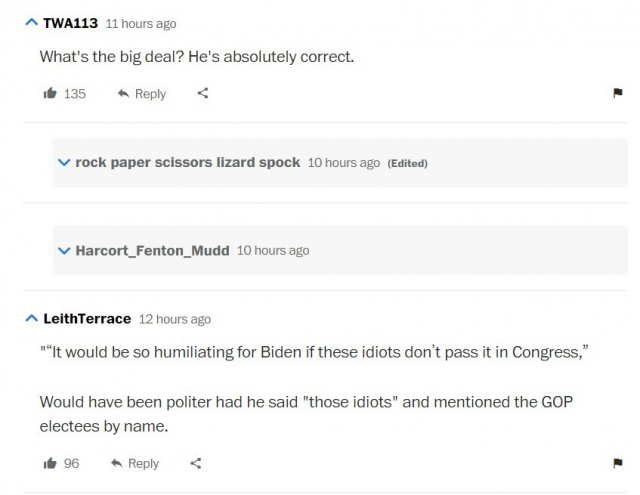Image resolution: width=640 pixels, height=495 pixels.
Task: Click the 11 hours ago timestamp
Action: [x=140, y=24]
